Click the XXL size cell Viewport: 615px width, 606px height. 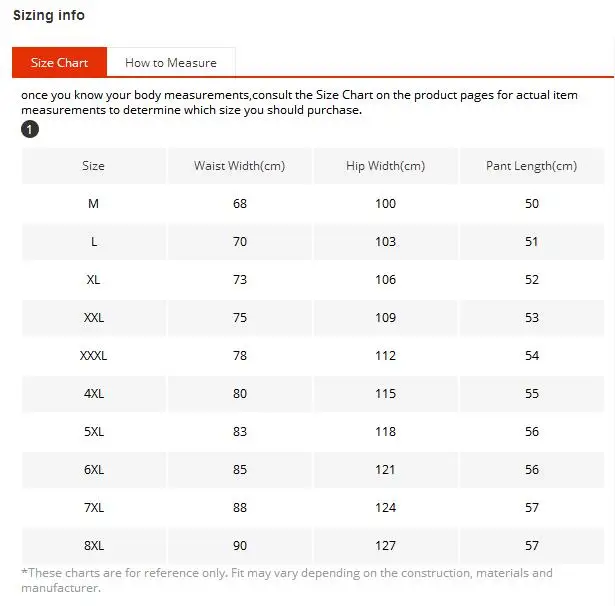click(x=94, y=318)
